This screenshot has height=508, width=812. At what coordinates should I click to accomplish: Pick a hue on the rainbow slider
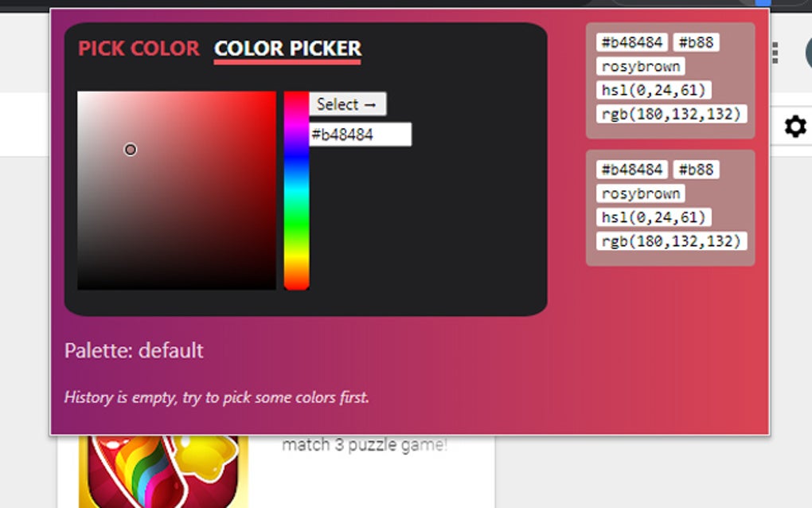(x=295, y=191)
